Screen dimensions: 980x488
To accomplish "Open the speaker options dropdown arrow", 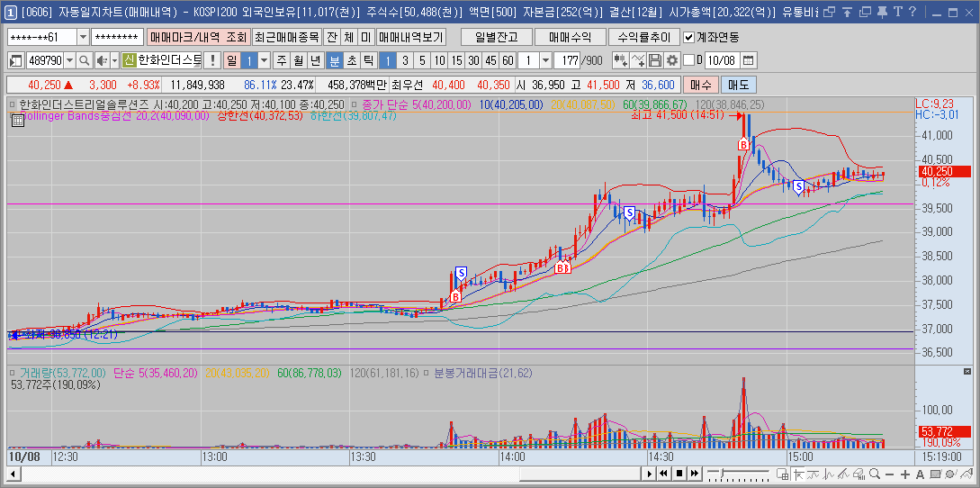I will pos(113,60).
